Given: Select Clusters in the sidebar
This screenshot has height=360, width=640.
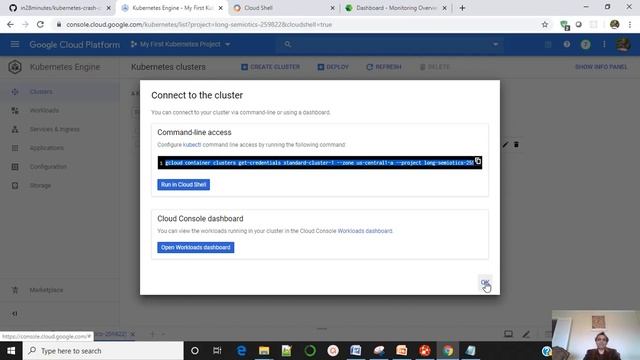Looking at the screenshot, I should (60, 92).
